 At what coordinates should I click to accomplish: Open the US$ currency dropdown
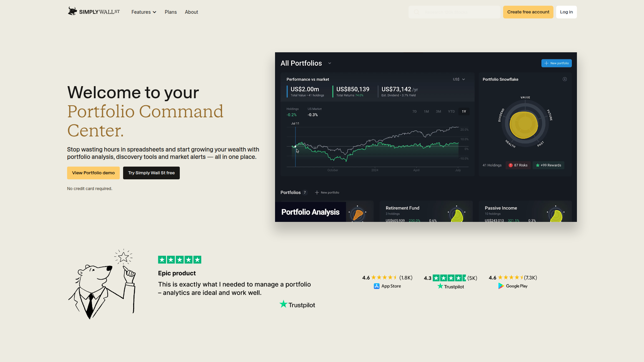tap(459, 79)
